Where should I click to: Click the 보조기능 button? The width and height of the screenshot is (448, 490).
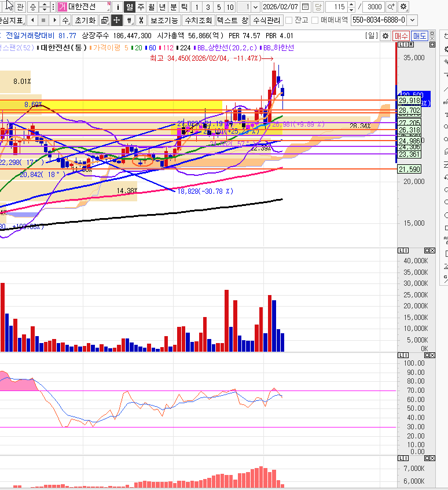click(164, 20)
